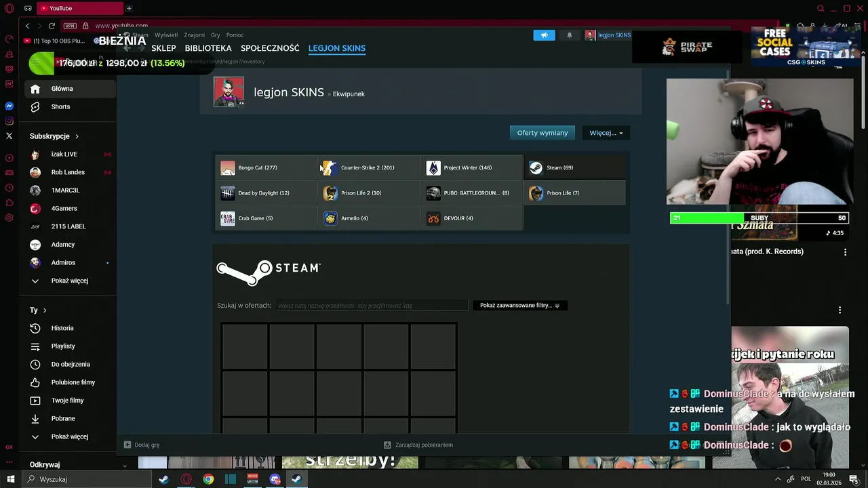Open Rob Landes channel
This screenshot has width=868, height=488.
pos(69,172)
